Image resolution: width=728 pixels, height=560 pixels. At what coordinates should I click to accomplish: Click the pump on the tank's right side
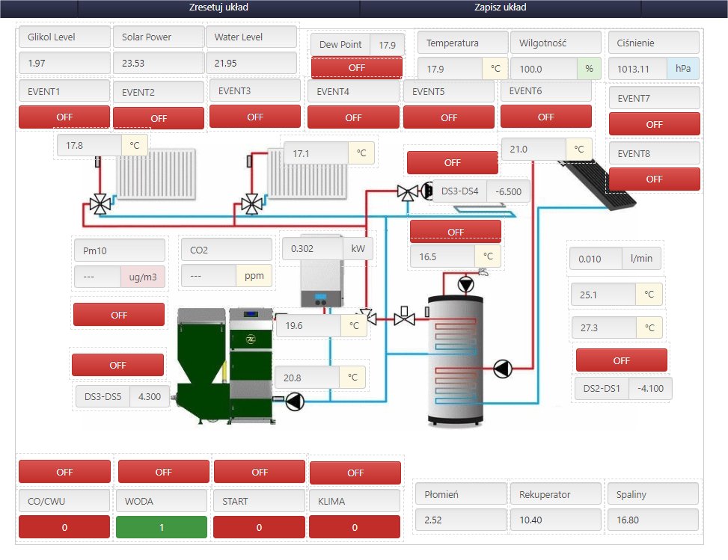point(503,369)
